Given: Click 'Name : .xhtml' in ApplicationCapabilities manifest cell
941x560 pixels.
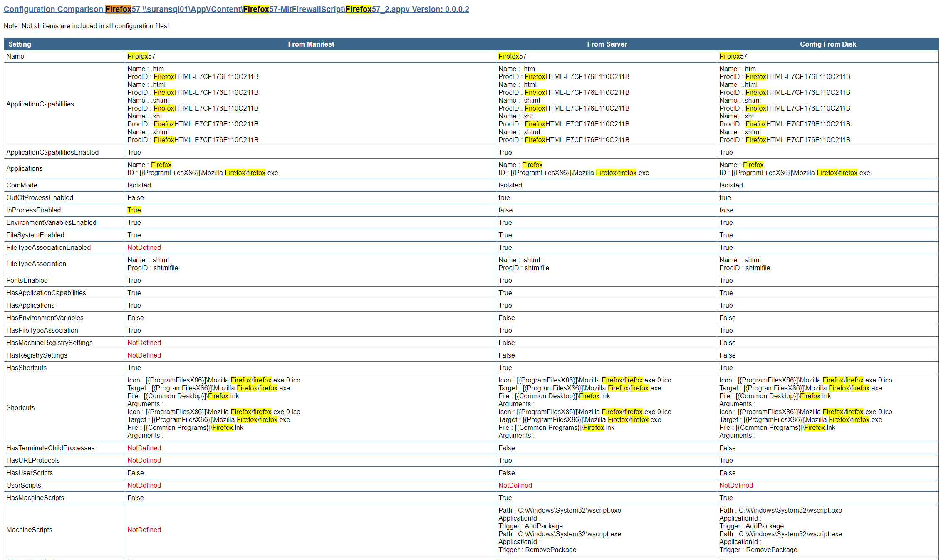Looking at the screenshot, I should pos(148,132).
